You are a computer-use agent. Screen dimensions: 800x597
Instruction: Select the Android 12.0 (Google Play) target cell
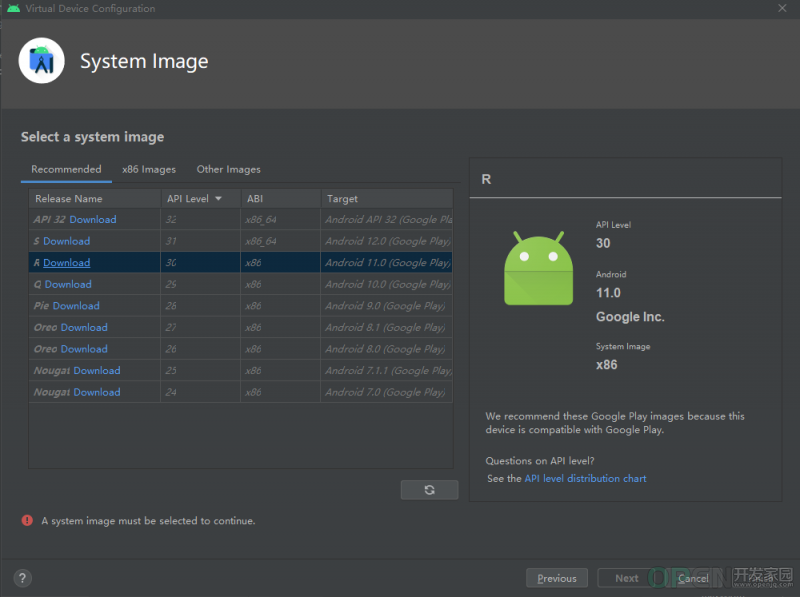click(x=387, y=241)
